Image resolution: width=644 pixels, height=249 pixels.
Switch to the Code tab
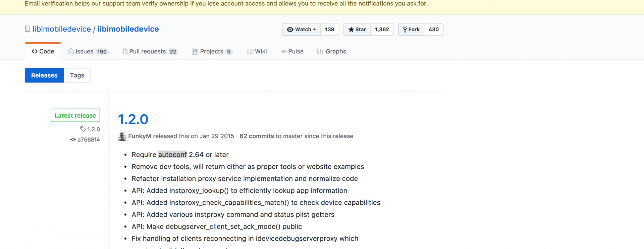pyautogui.click(x=43, y=51)
